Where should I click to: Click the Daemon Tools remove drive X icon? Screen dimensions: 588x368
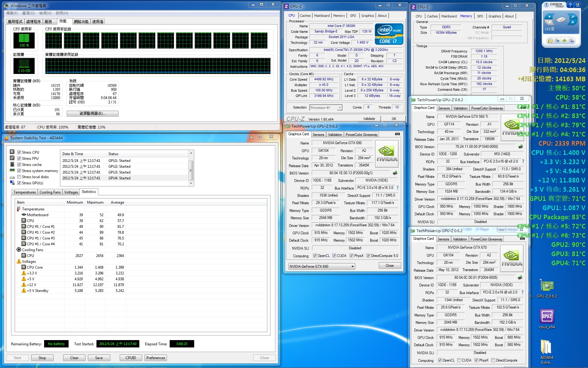(x=572, y=22)
